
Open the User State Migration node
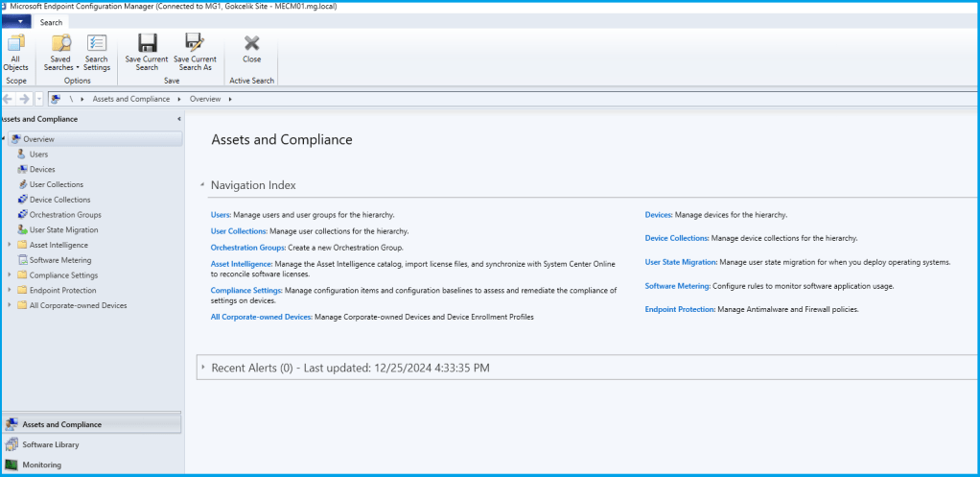pyautogui.click(x=63, y=230)
